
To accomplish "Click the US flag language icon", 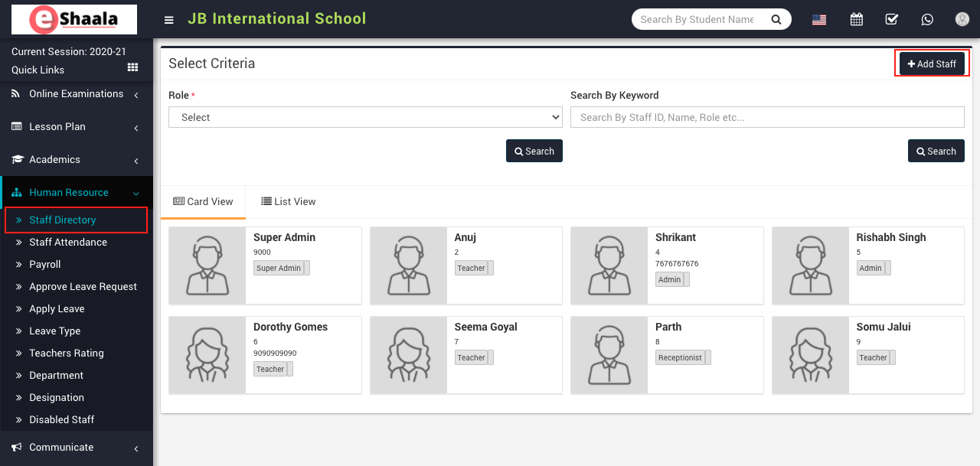I will point(819,20).
